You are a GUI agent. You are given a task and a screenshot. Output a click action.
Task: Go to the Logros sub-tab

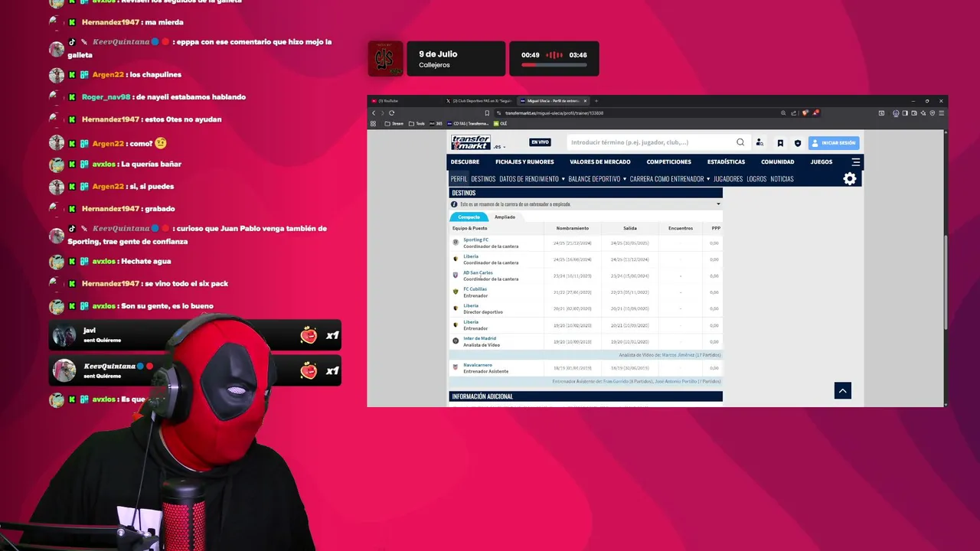756,179
